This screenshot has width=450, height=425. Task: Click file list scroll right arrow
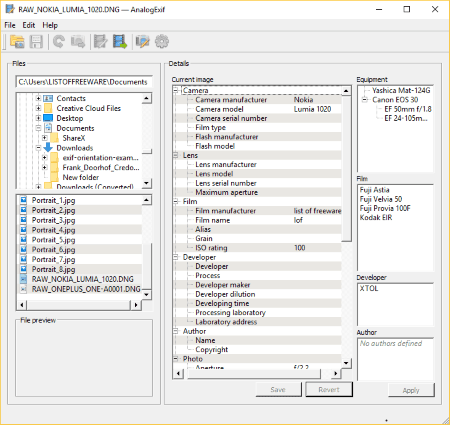click(135, 305)
